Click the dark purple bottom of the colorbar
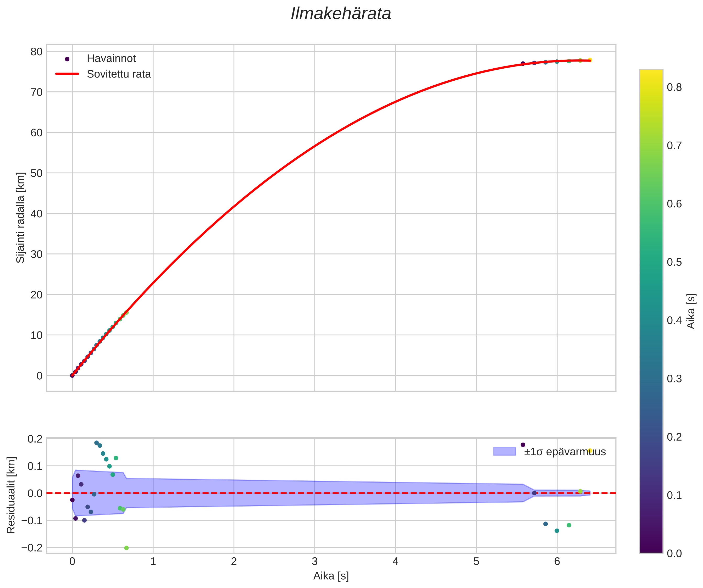 pos(651,549)
